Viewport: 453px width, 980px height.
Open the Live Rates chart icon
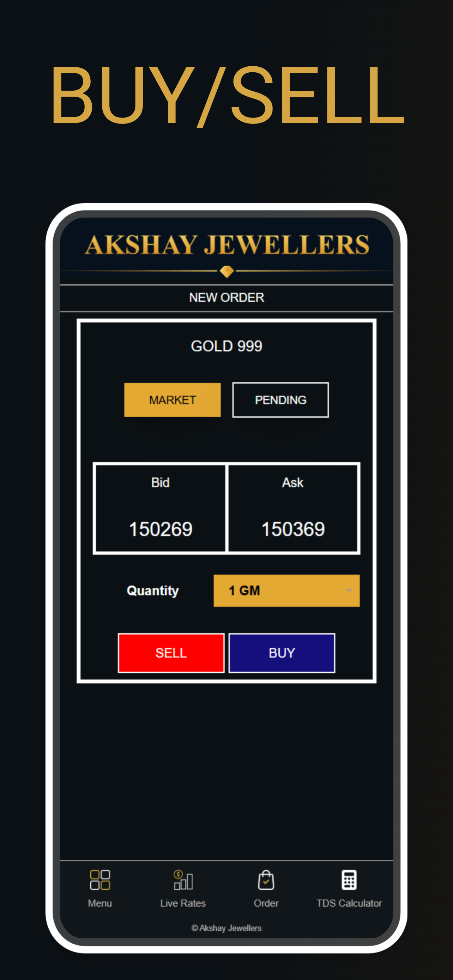click(183, 879)
